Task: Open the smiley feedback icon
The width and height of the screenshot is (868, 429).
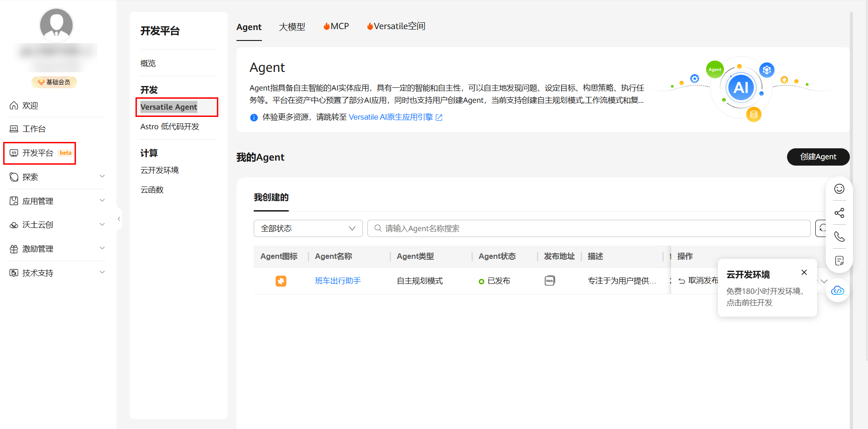Action: coord(839,188)
